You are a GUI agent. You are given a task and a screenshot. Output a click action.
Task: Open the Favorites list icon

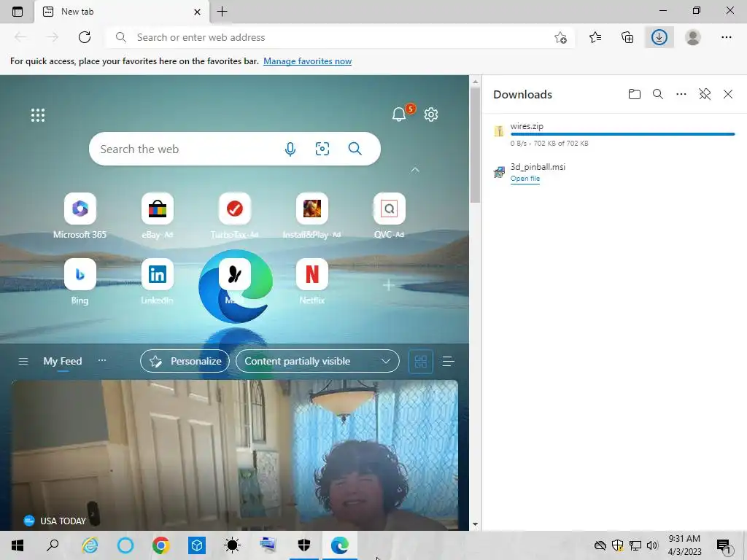[x=595, y=37]
